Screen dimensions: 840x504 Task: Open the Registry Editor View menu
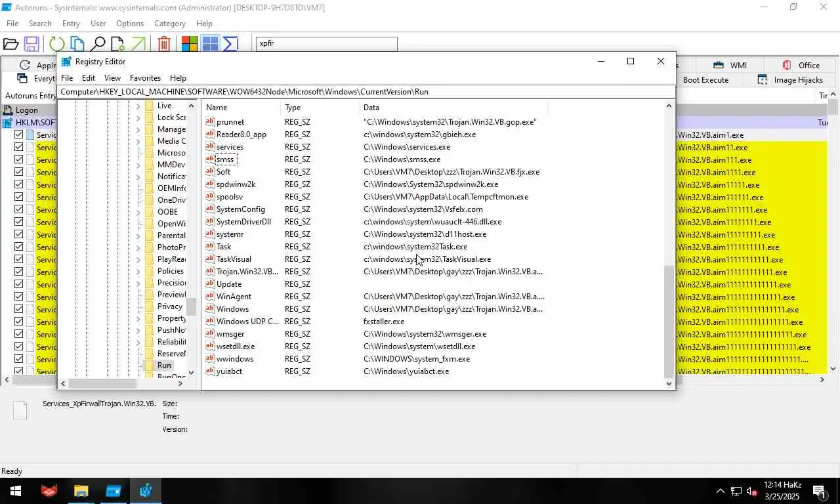click(x=112, y=77)
